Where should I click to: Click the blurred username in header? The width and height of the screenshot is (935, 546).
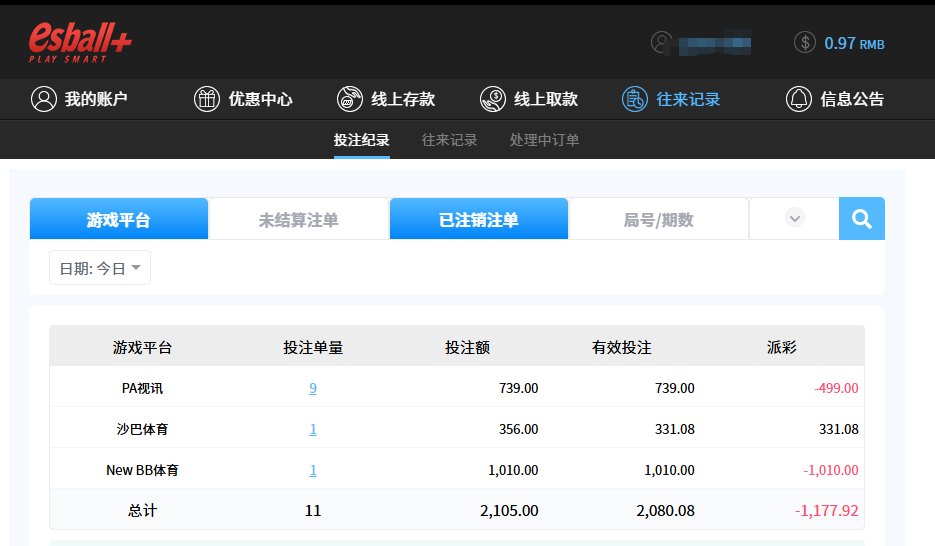tap(714, 43)
